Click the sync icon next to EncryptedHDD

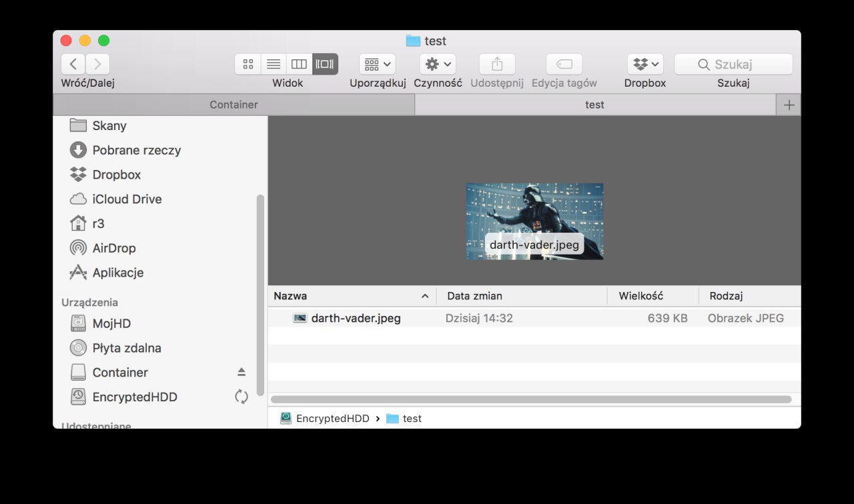242,397
